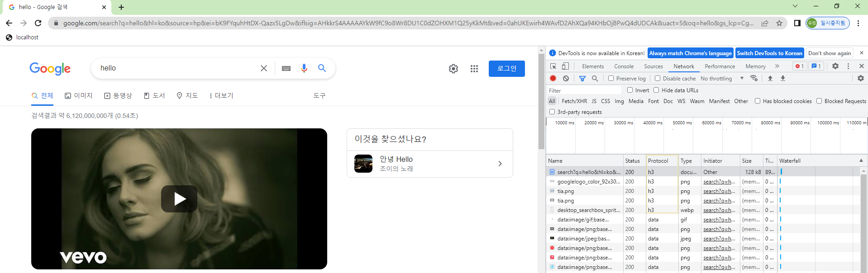Open the on-screen keyboard input tool
Viewport: 868px width, 273px height.
[x=286, y=68]
